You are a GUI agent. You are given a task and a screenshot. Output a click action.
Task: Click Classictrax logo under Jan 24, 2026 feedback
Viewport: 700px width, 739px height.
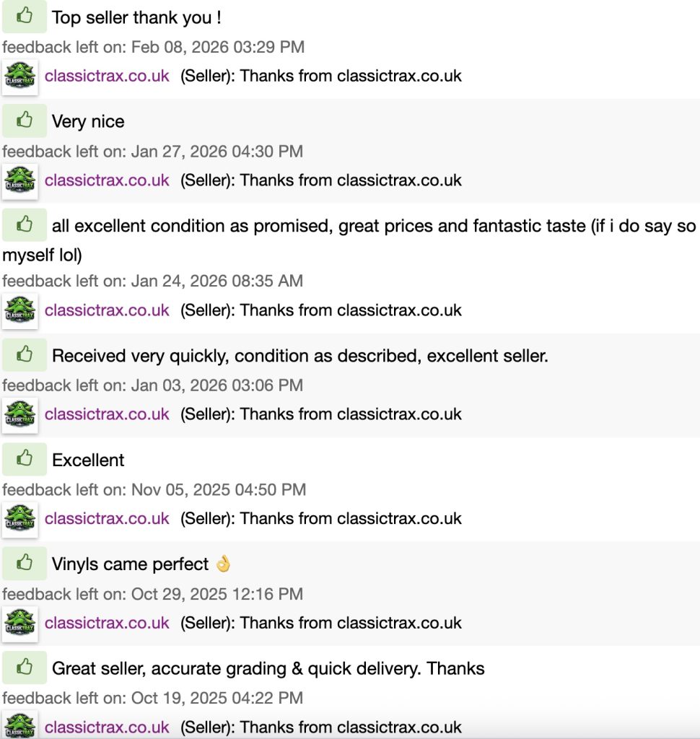(20, 310)
